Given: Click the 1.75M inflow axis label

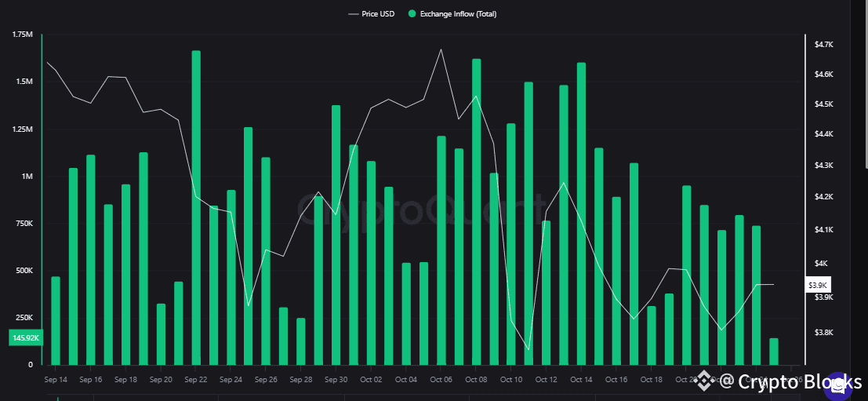Looking at the screenshot, I should click(x=23, y=35).
